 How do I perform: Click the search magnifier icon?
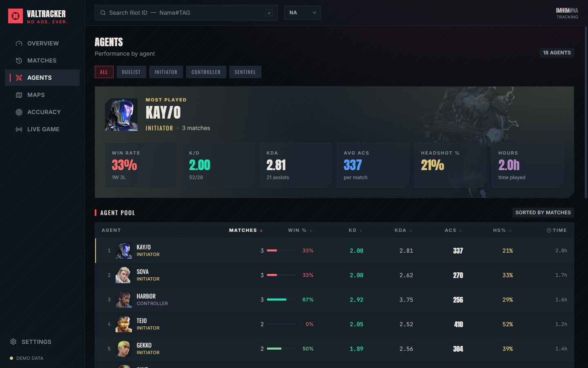103,13
